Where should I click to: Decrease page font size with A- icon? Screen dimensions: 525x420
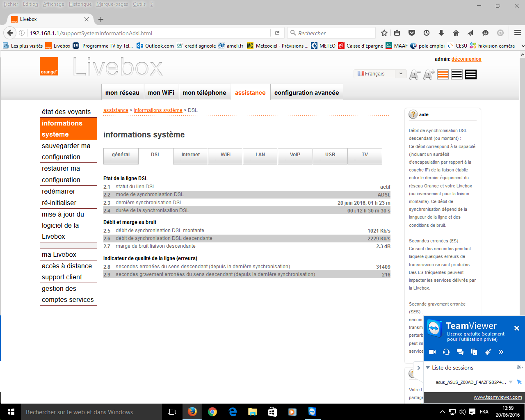tap(415, 75)
